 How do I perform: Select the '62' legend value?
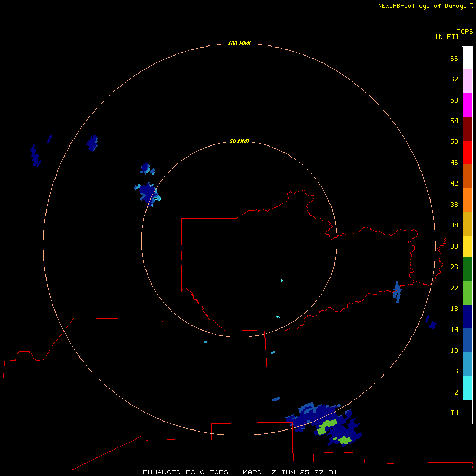[x=454, y=79]
